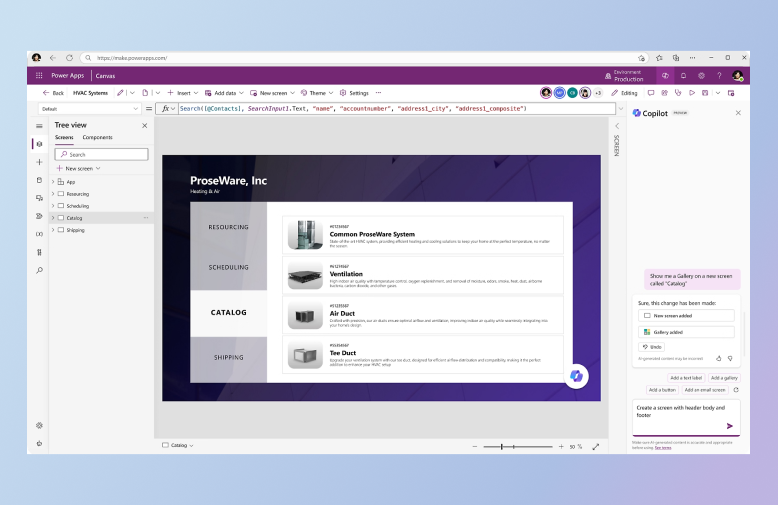Open the Variables icon in left rail
This screenshot has width=778, height=505.
pyautogui.click(x=39, y=234)
